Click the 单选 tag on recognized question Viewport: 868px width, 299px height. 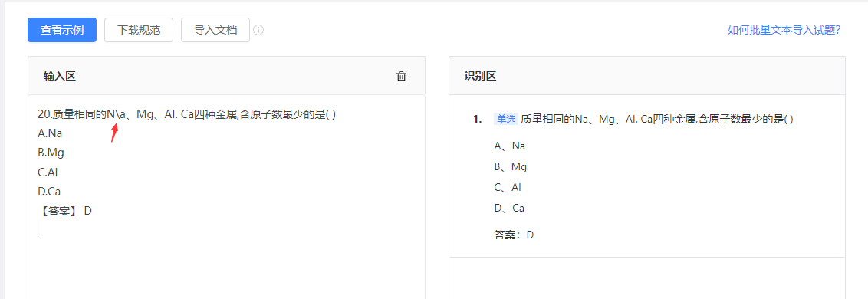coord(506,119)
